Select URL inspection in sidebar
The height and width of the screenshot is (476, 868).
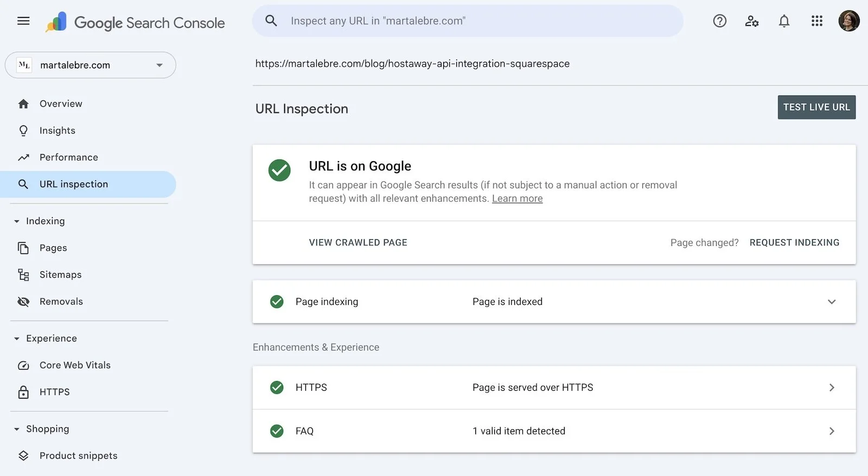[x=88, y=185]
